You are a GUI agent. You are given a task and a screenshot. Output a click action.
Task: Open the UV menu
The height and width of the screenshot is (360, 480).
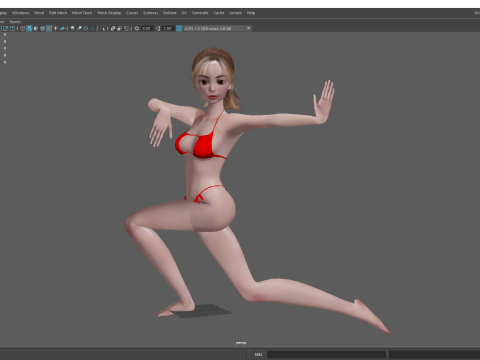coord(184,13)
